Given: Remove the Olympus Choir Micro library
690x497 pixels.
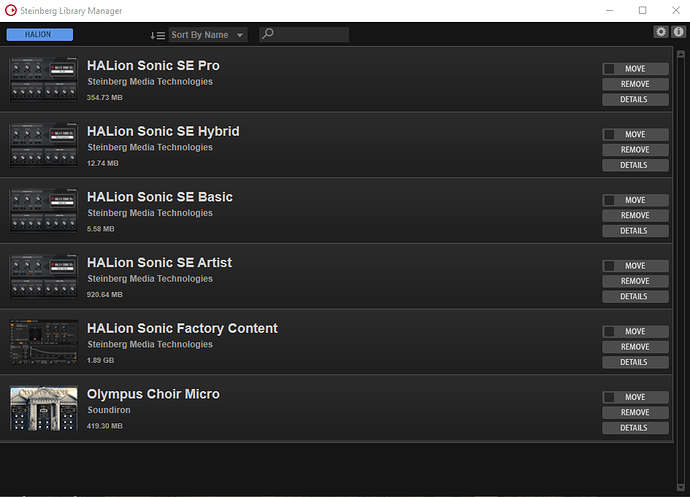Looking at the screenshot, I should tap(635, 412).
